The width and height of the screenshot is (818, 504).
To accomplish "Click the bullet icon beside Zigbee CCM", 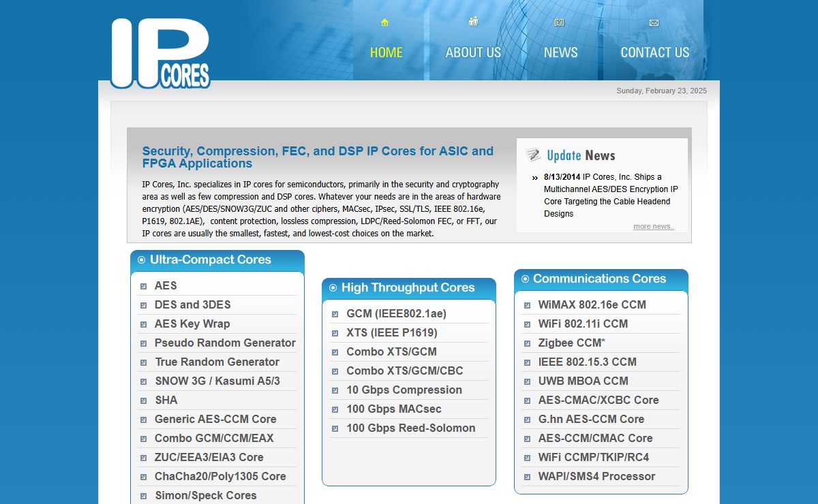I will [527, 344].
